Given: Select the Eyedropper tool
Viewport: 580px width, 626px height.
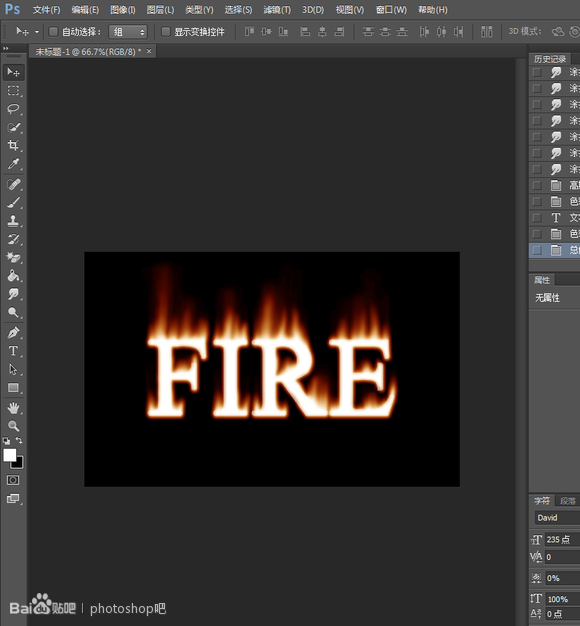Looking at the screenshot, I should coord(13,164).
